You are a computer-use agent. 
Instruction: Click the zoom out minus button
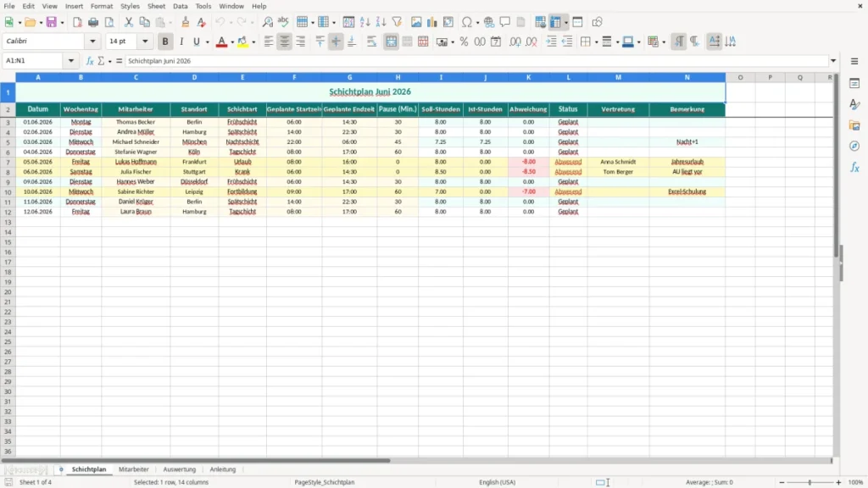point(782,482)
